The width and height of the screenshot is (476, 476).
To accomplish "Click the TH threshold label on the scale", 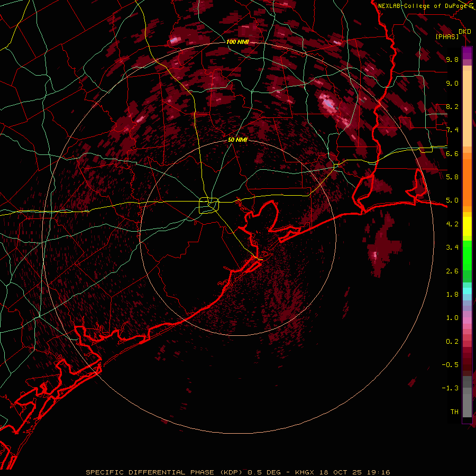I will click(454, 412).
